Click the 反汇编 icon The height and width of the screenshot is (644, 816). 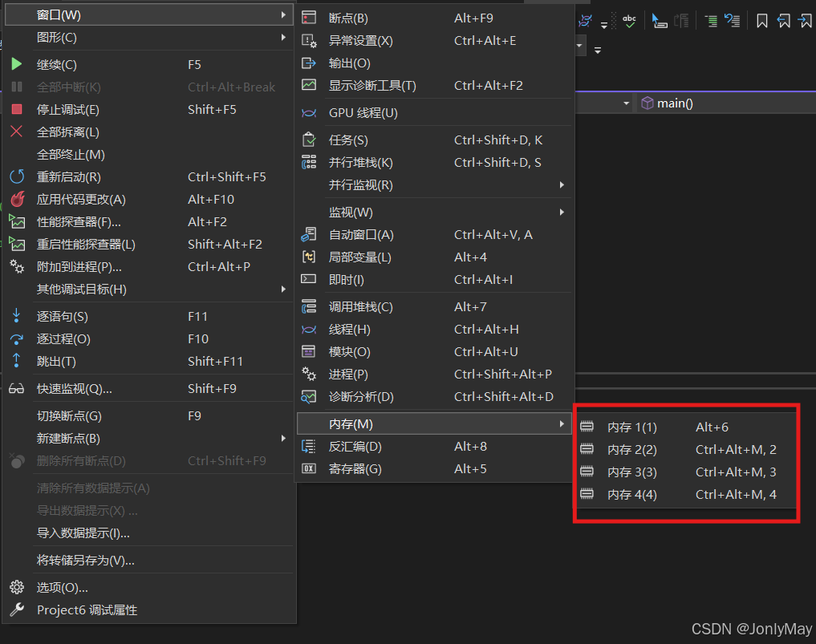point(309,447)
